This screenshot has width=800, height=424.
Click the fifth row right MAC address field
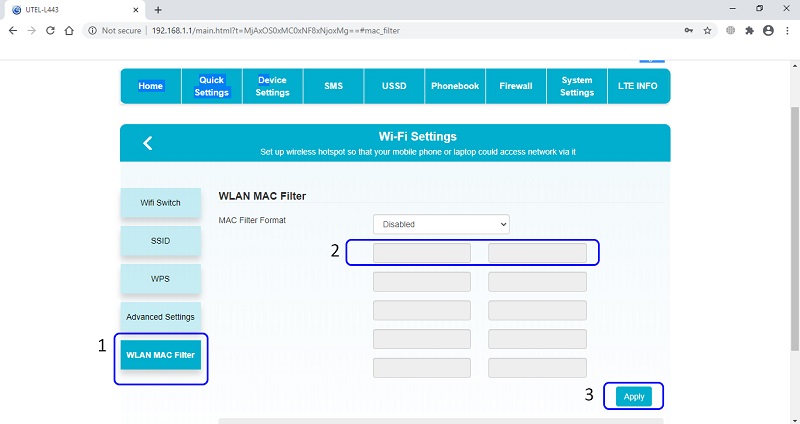click(537, 368)
